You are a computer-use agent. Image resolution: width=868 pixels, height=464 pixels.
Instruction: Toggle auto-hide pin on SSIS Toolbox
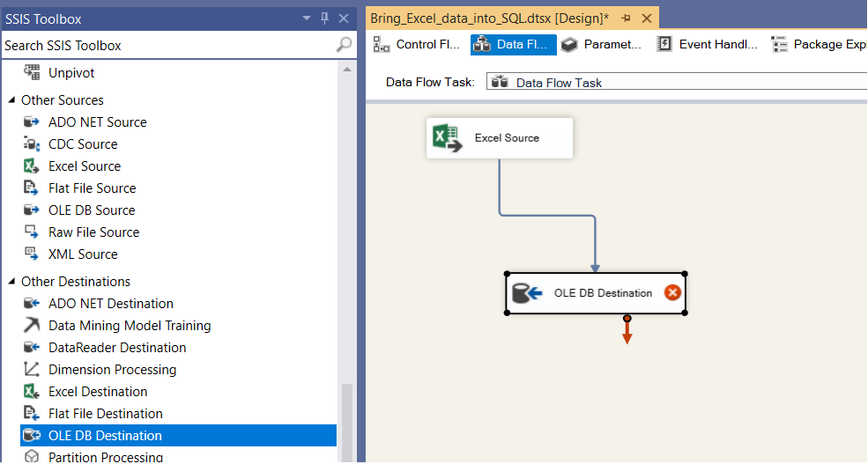coord(324,18)
